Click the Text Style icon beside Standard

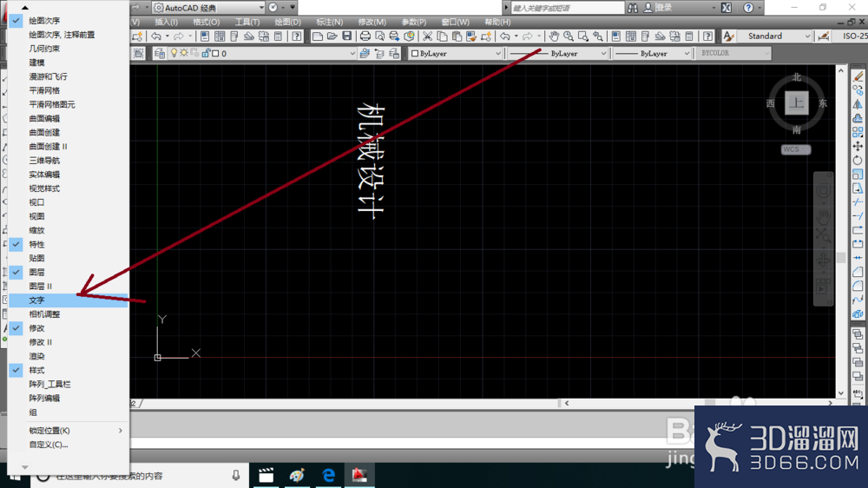pos(728,36)
